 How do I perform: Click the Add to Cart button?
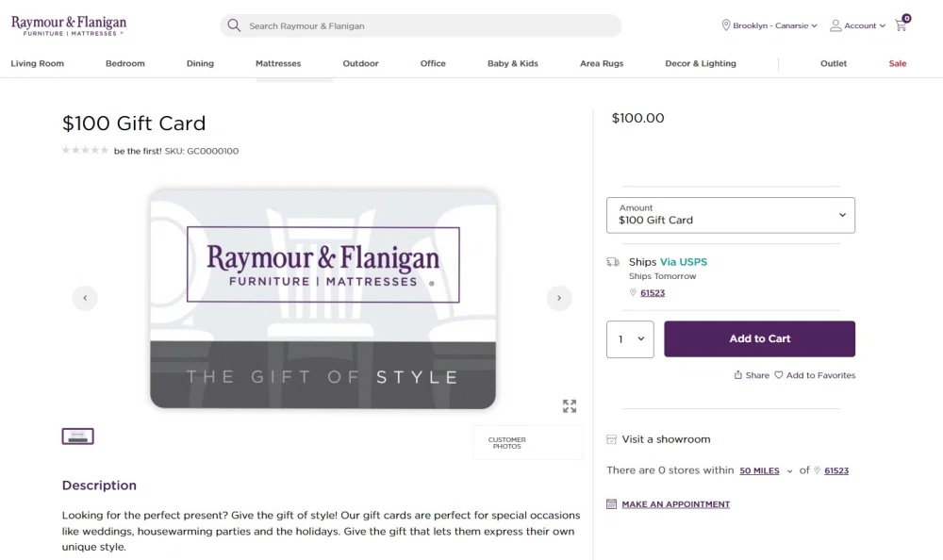(x=760, y=339)
